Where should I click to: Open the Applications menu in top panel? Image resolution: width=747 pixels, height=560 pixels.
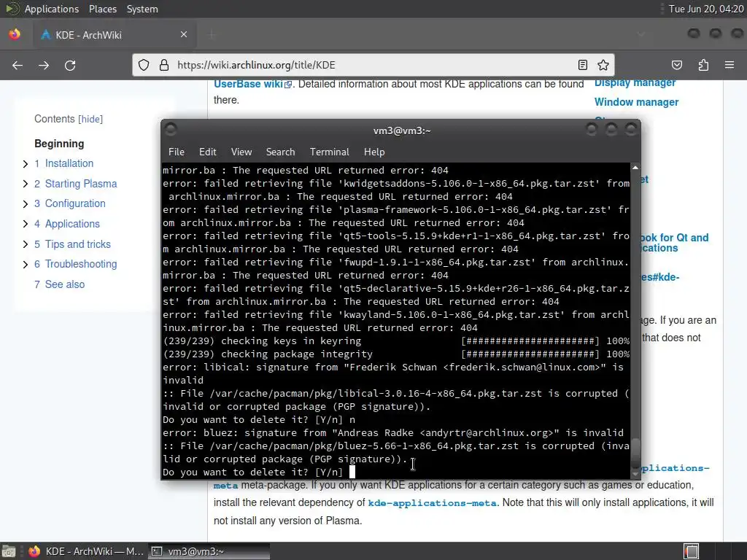point(52,9)
